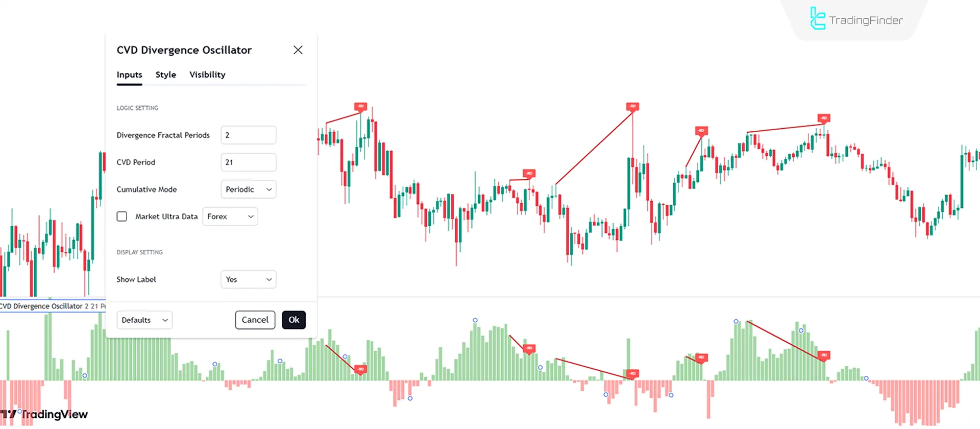Select the RD marker on the oscillator's right side
Screen dimensions: 980x429
[823, 356]
